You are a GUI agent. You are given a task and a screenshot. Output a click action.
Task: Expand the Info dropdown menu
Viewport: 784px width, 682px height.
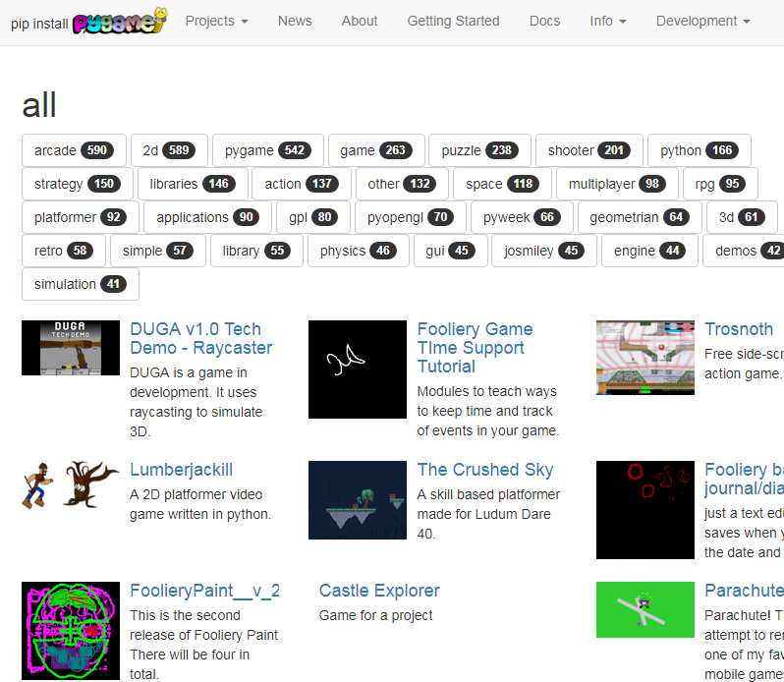607,21
